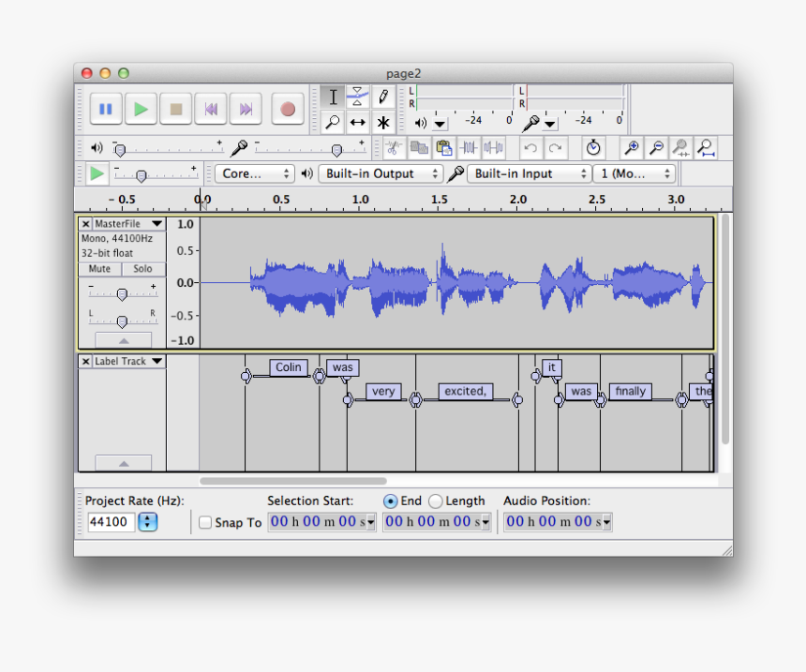806x672 pixels.
Task: Collapse the MasterFile track
Action: (124, 341)
